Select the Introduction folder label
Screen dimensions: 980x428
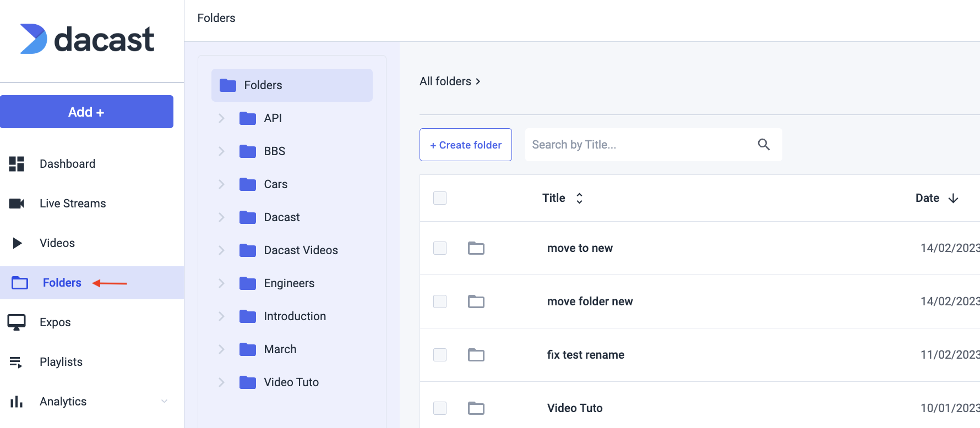295,316
